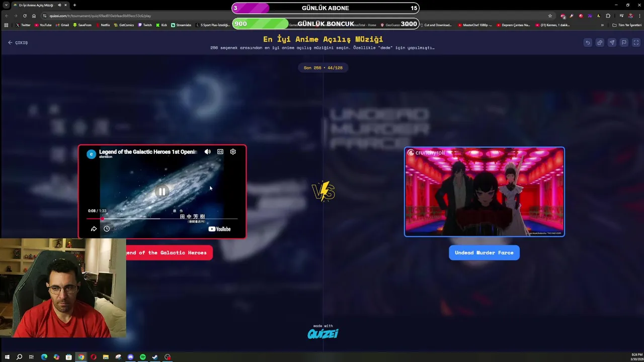
Task: Open the Extensions puzzle icon
Action: coord(608,16)
